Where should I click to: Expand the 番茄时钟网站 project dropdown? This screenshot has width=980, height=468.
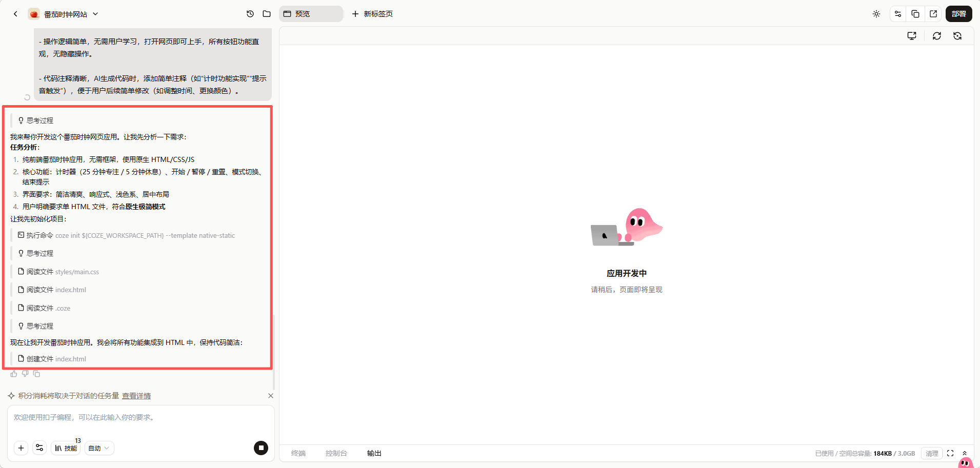(95, 14)
